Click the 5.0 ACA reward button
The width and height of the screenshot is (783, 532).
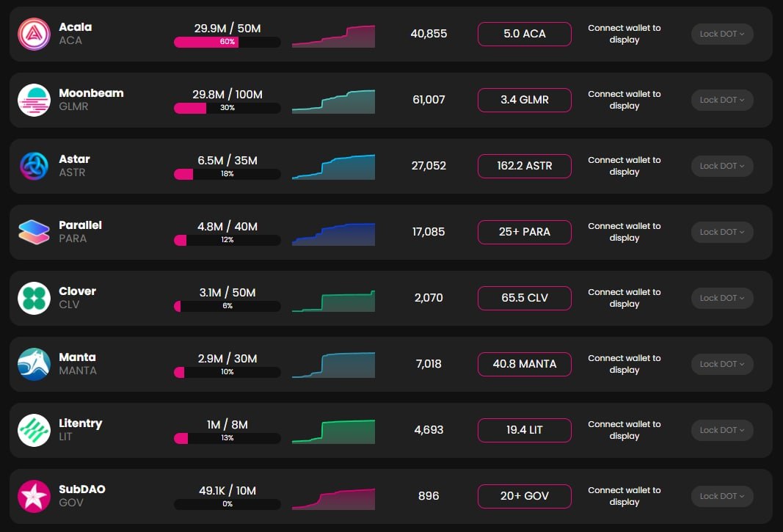[525, 34]
